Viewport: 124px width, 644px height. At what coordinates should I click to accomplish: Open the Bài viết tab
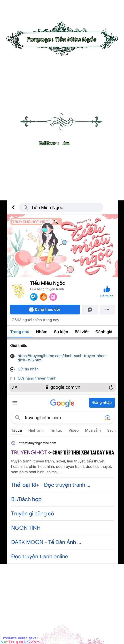[82, 332]
